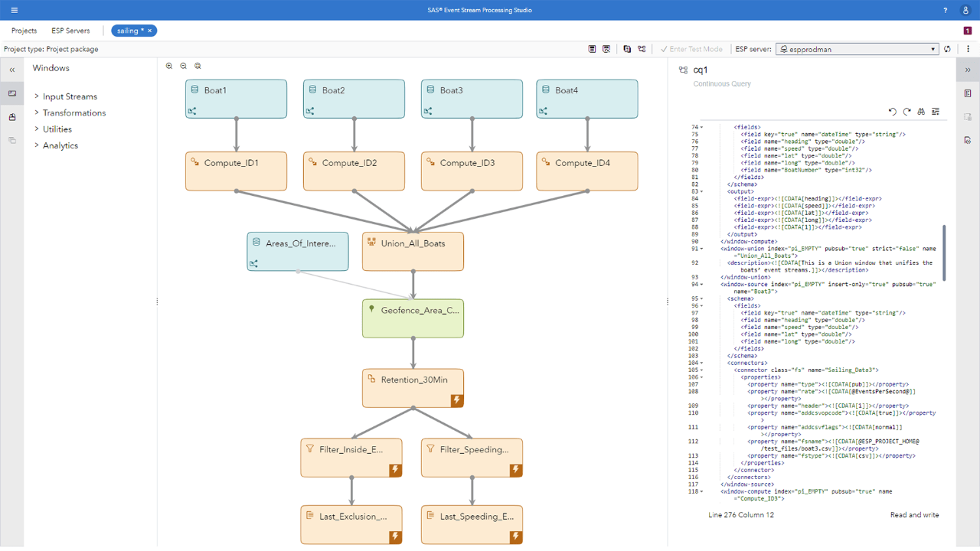This screenshot has height=551, width=980.
Task: Select the Boat2 source window
Action: [x=354, y=99]
